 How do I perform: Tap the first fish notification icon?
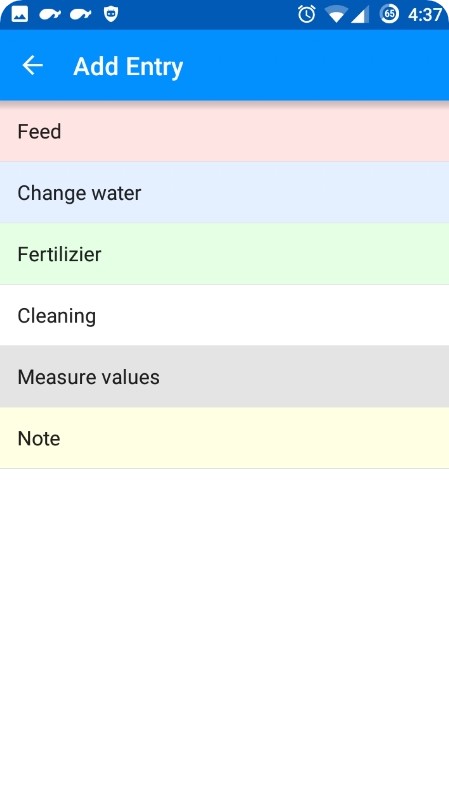50,14
